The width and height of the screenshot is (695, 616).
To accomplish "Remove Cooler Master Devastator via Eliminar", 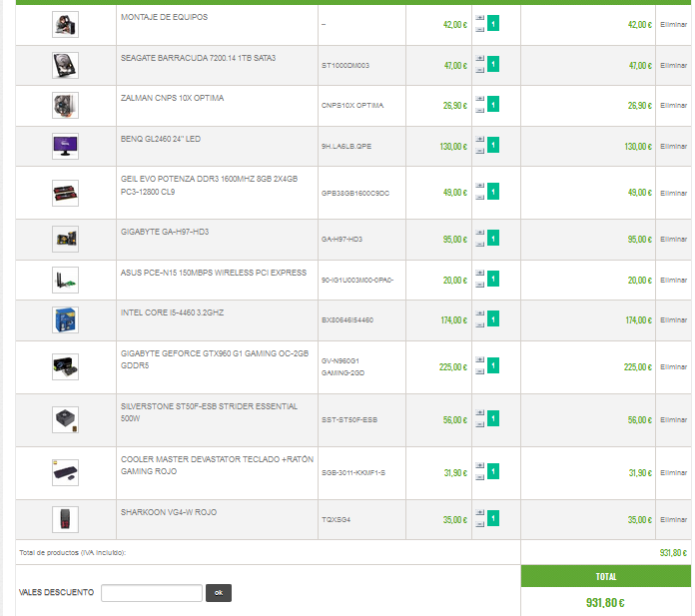I will [x=673, y=473].
